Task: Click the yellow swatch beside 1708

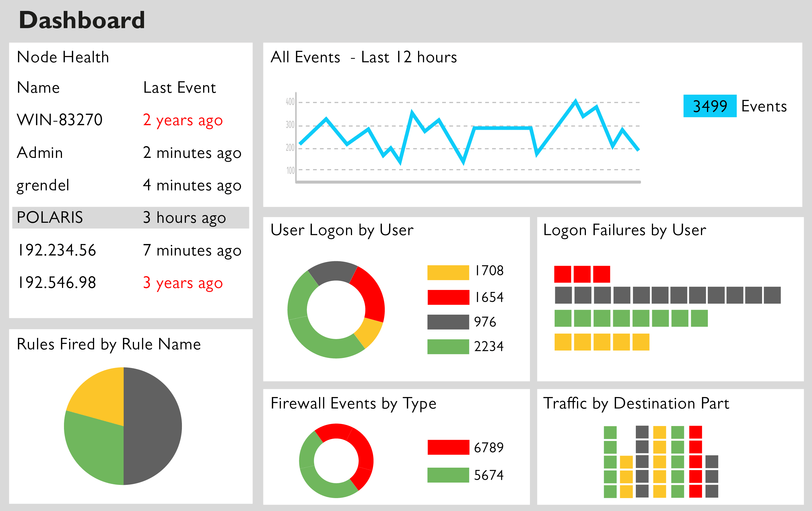Action: click(448, 272)
